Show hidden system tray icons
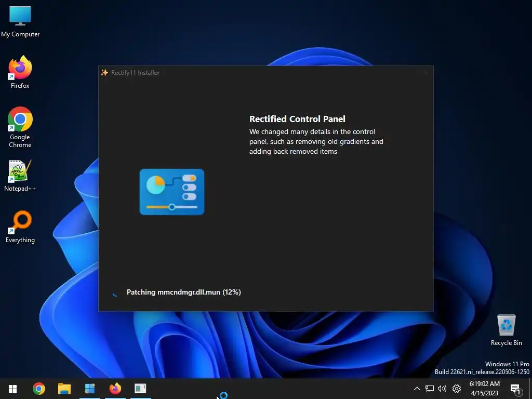Viewport: 532px width, 399px height. (x=417, y=389)
